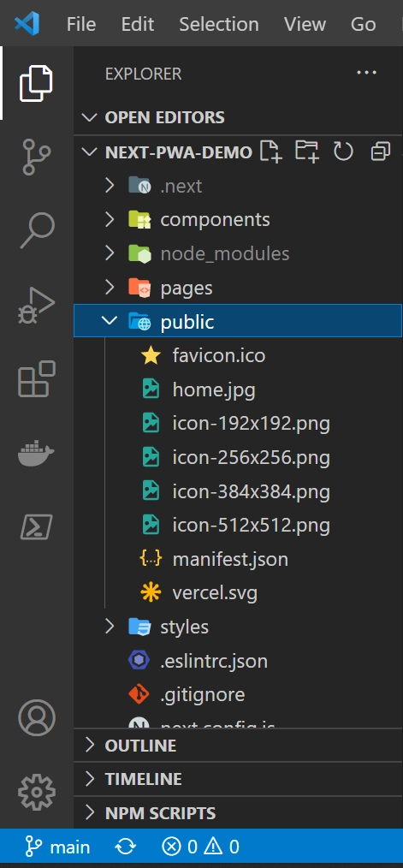Open the Selection menu

[219, 24]
